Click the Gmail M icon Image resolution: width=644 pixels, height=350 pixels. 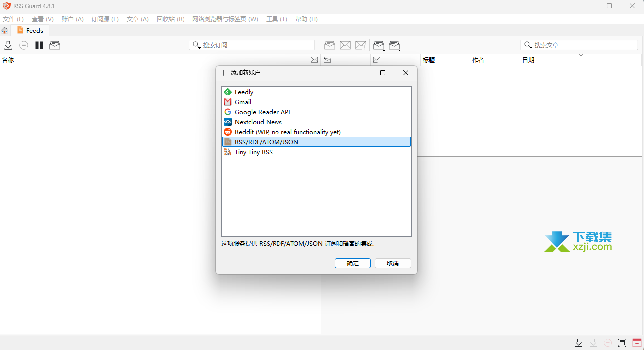228,102
